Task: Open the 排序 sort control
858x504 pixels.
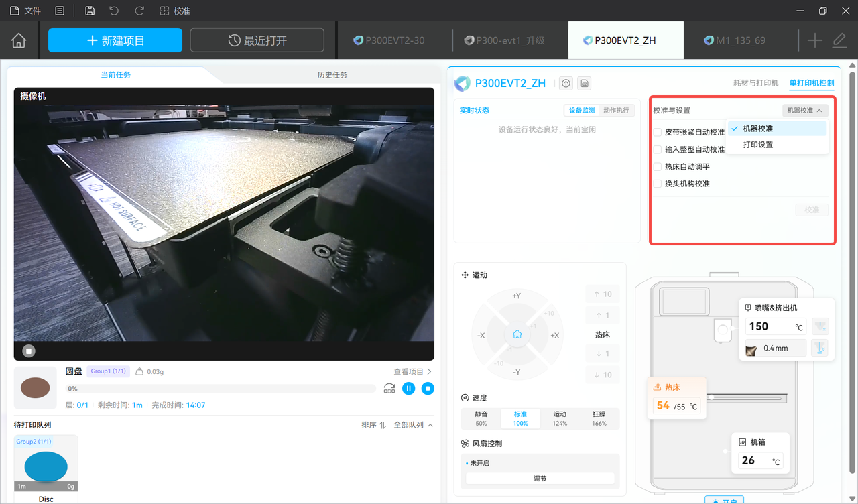Action: [x=373, y=425]
